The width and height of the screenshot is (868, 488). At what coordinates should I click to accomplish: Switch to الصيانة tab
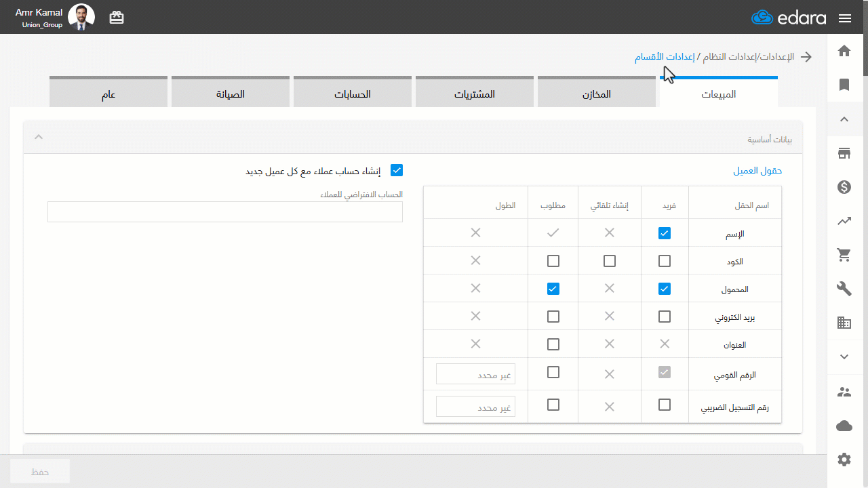tap(231, 92)
